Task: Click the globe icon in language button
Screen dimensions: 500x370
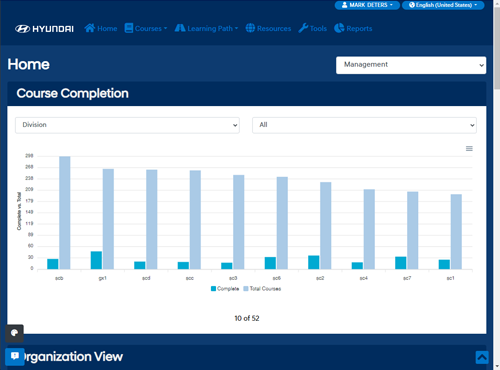Action: (x=412, y=5)
